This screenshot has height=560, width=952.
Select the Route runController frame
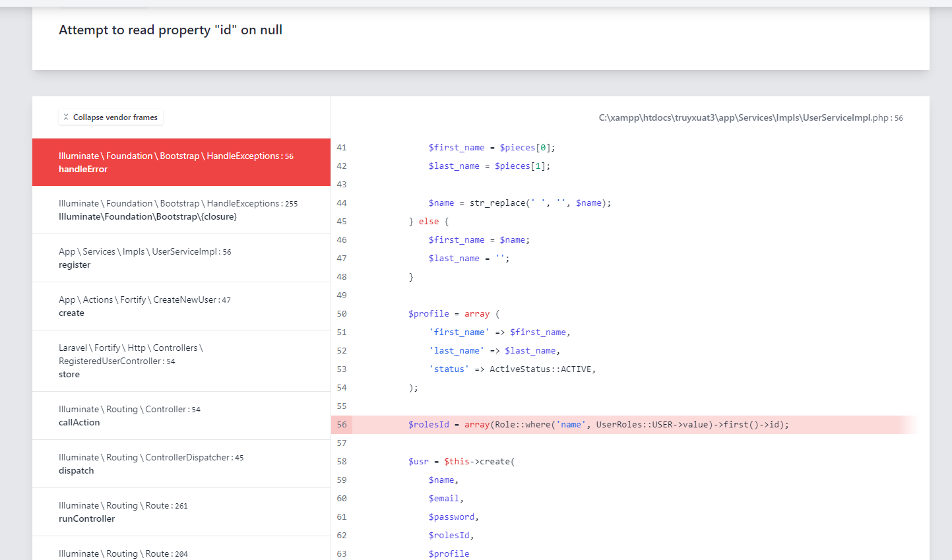pyautogui.click(x=181, y=512)
